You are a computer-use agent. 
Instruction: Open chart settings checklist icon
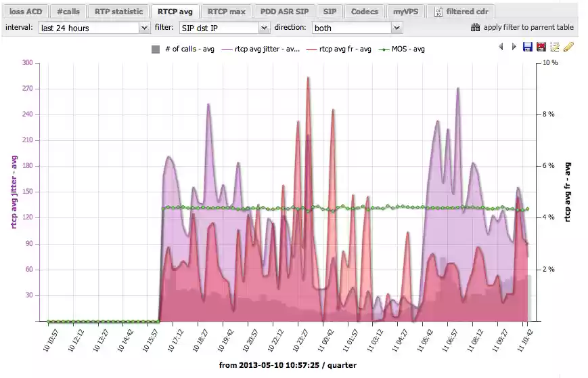pyautogui.click(x=555, y=47)
